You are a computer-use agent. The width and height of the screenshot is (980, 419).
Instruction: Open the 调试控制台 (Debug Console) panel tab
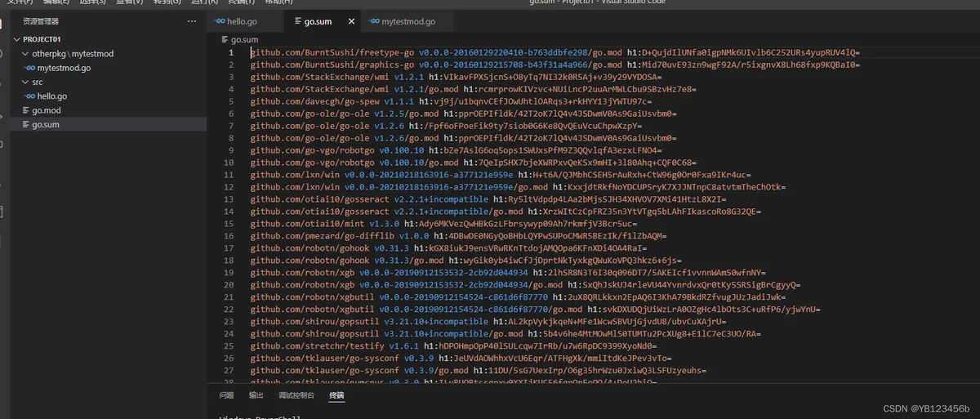click(296, 395)
